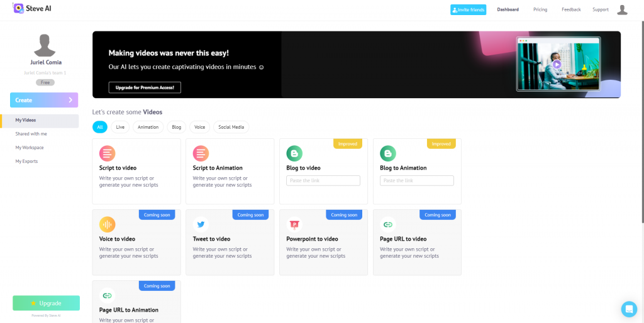
Task: Click the Voice to video title
Action: pyautogui.click(x=117, y=239)
